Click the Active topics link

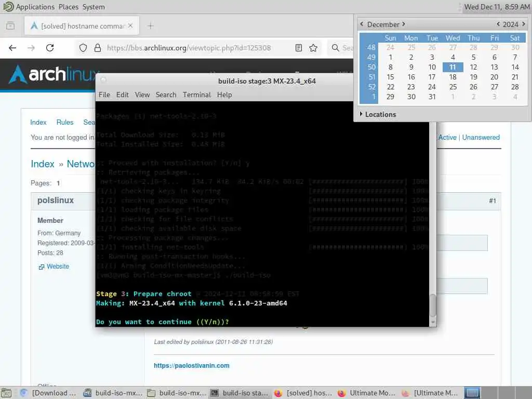tap(447, 137)
